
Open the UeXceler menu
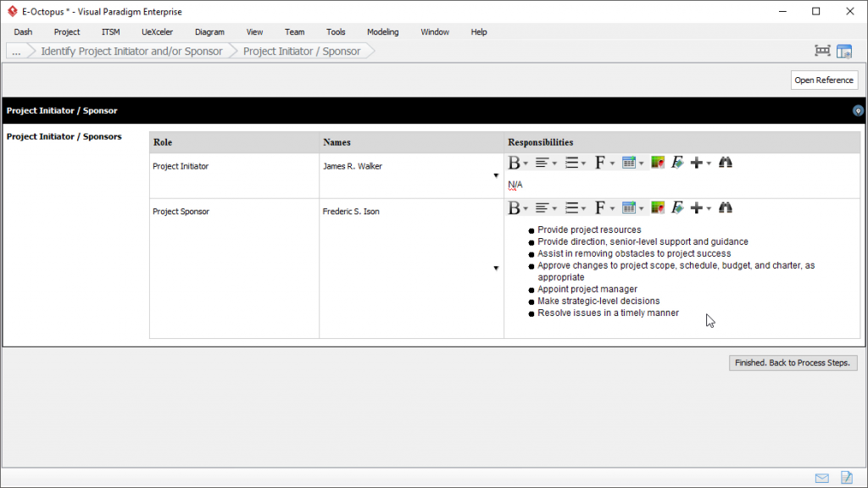point(157,31)
